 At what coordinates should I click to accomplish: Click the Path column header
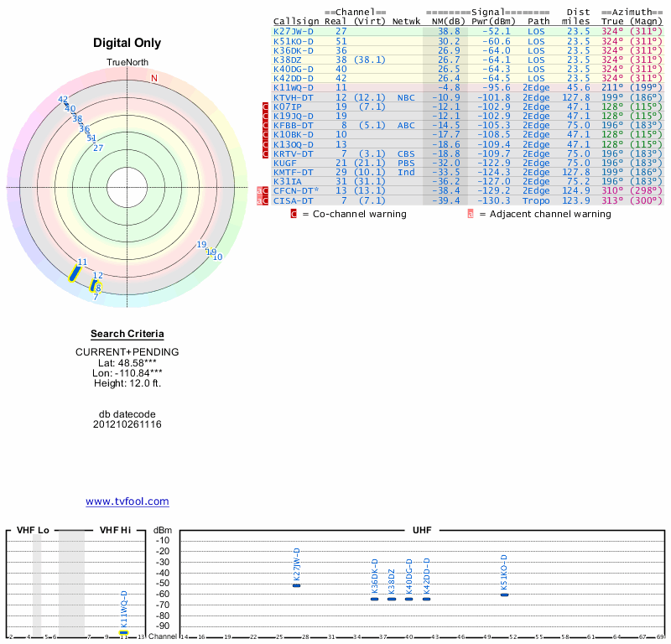[538, 21]
